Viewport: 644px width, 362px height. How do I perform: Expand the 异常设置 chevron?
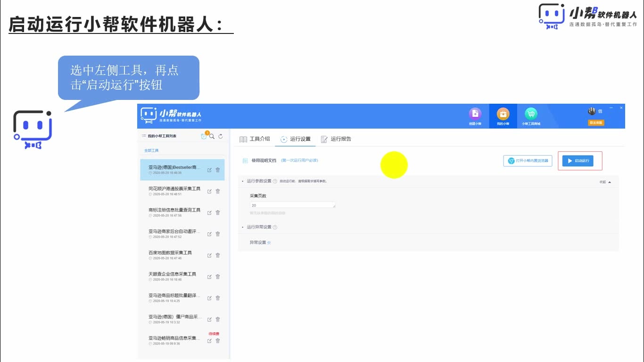(269, 243)
